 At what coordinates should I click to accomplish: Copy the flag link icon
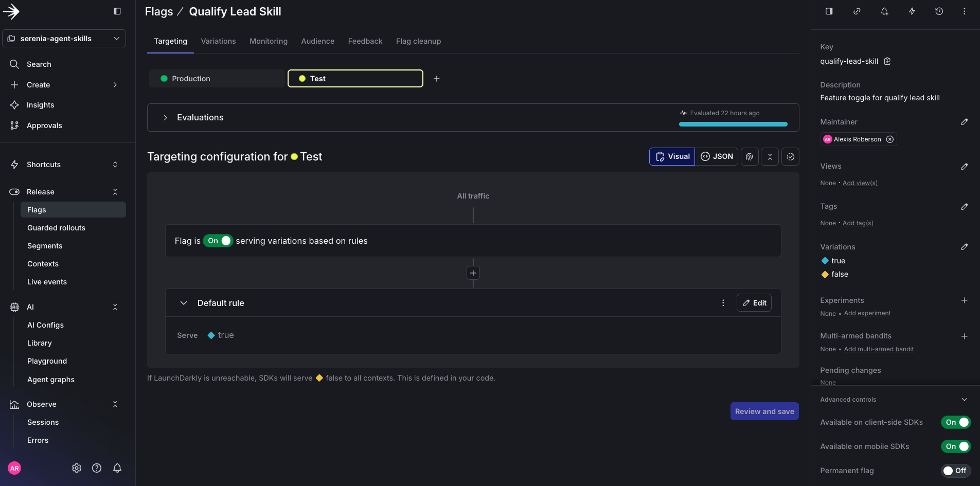click(857, 11)
